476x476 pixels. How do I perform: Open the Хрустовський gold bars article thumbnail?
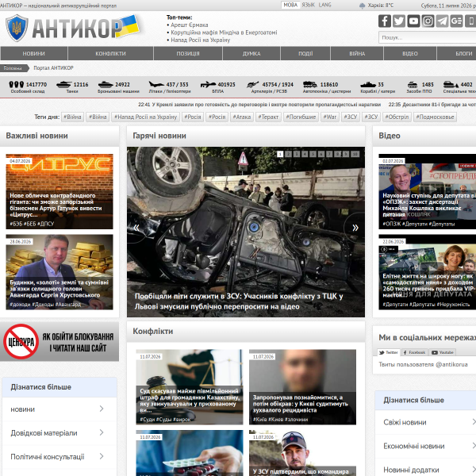(59, 272)
